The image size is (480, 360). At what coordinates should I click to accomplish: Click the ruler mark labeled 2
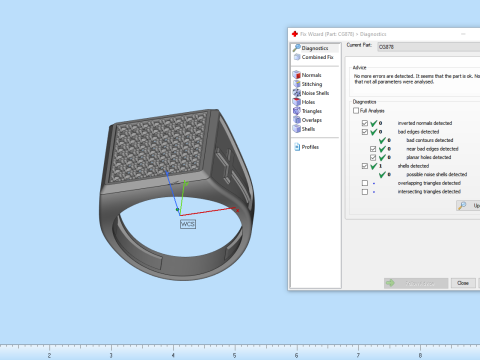(x=49, y=355)
